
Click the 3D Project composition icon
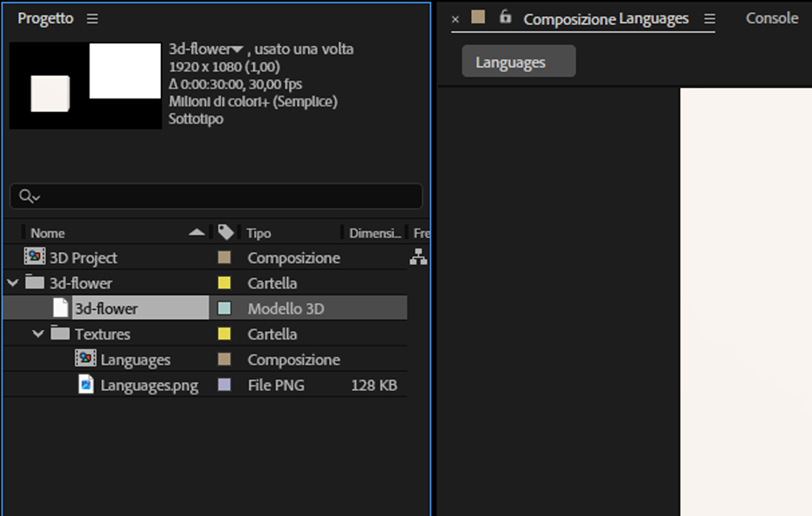coord(34,256)
